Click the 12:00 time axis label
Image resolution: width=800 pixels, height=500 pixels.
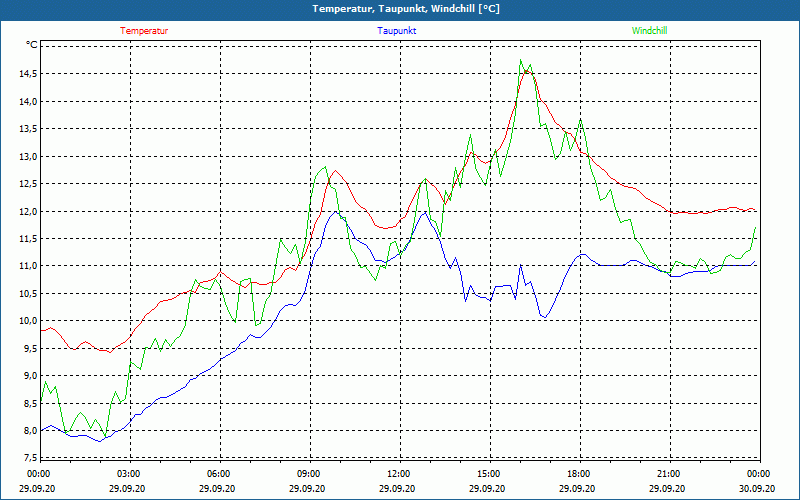(397, 474)
